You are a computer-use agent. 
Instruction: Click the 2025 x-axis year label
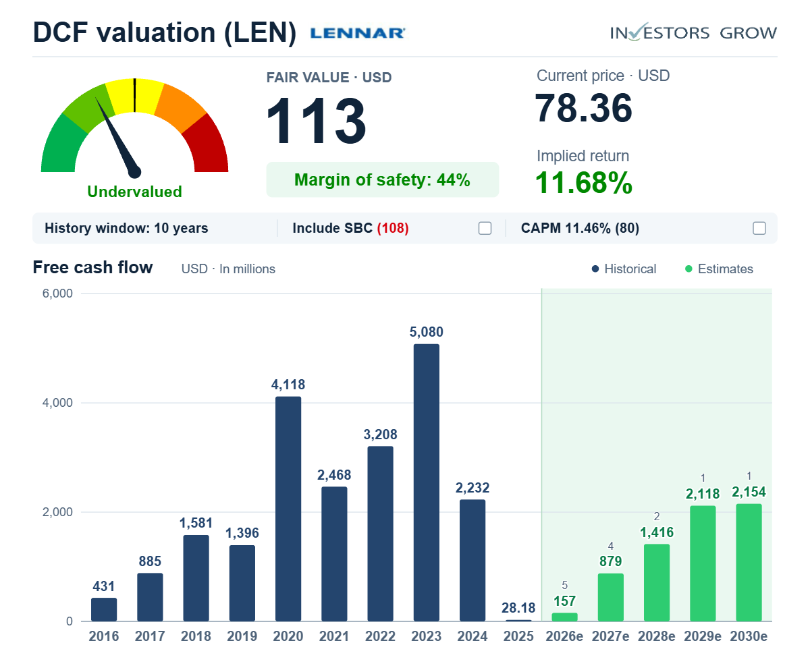(x=518, y=637)
